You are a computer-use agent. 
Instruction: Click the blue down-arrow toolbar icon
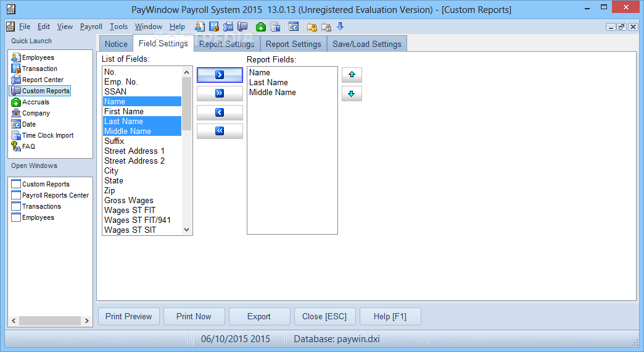point(340,27)
